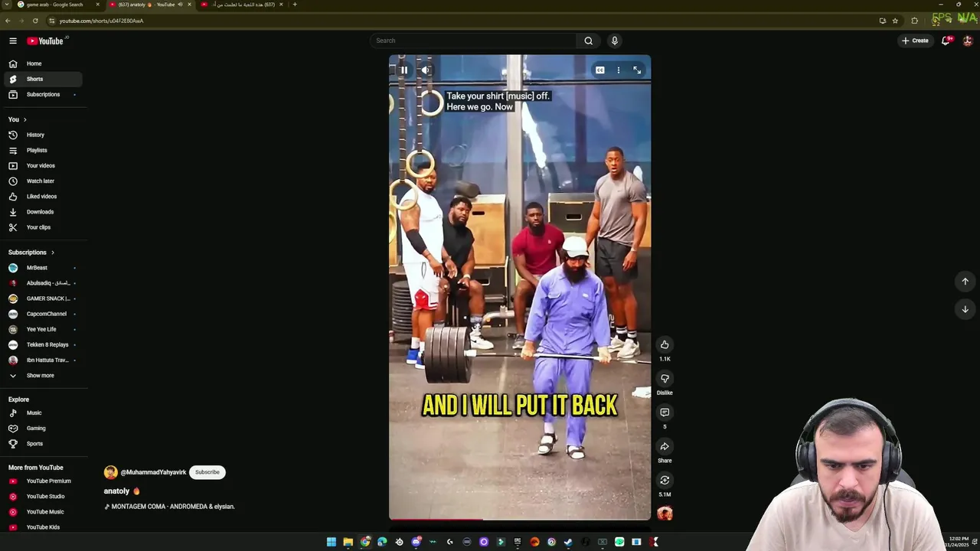Viewport: 980px width, 551px height.
Task: Go to previous Short with up arrow
Action: point(965,282)
